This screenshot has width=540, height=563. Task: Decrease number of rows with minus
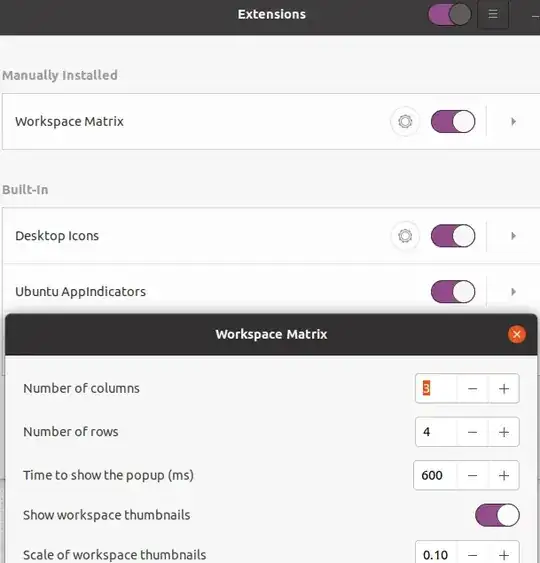[472, 432]
